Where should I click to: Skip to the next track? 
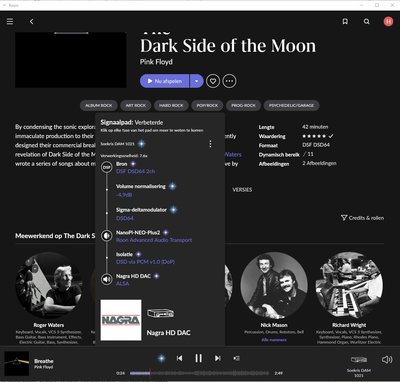218,358
